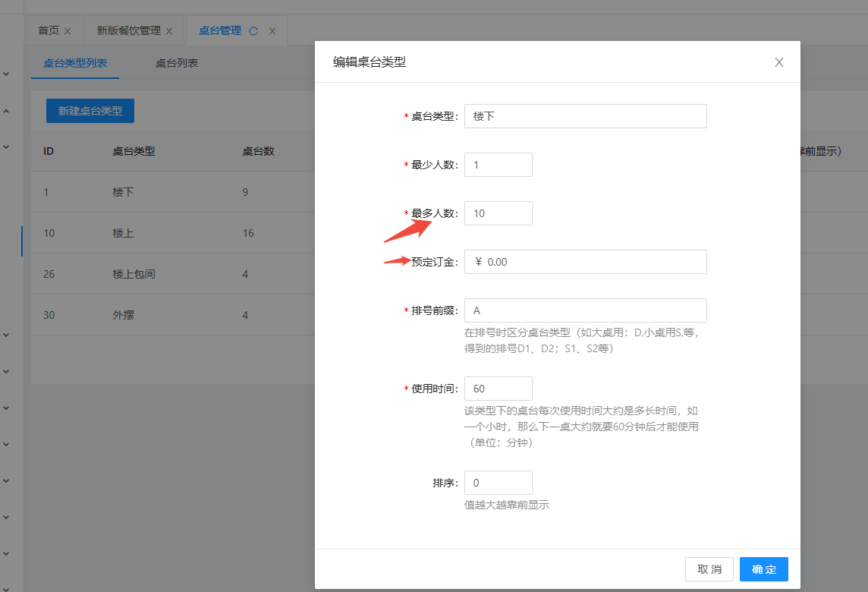Expand the first sidebar chevron below the tabs
Image resolution: width=868 pixels, height=592 pixels.
coord(6,74)
